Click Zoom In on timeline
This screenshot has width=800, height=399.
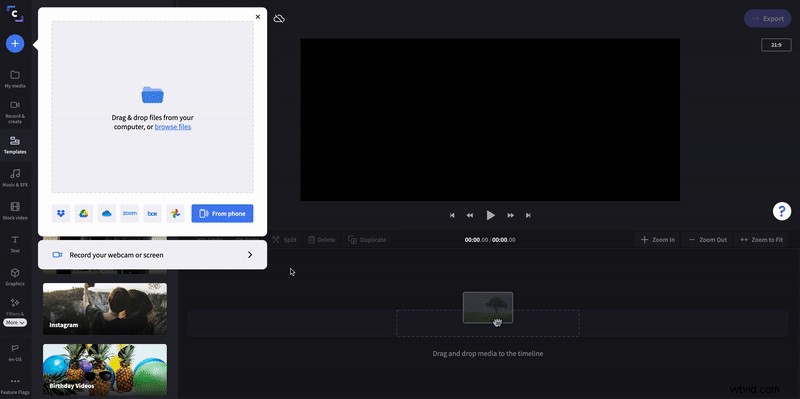pos(658,239)
